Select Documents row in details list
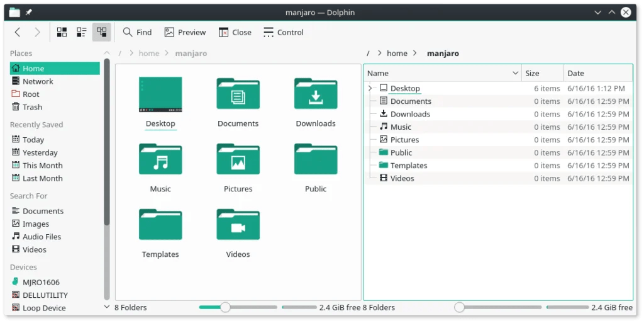The width and height of the screenshot is (644, 323). [498, 101]
